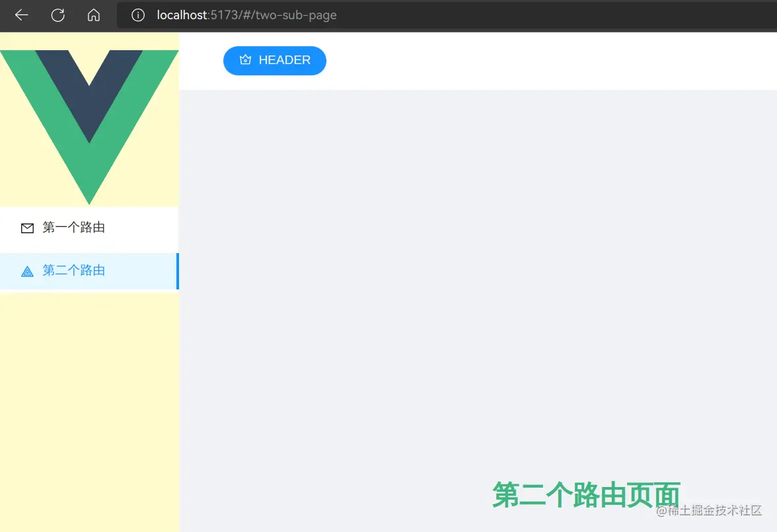Viewport: 777px width, 532px height.
Task: Click the blue HEADER button
Action: (275, 61)
